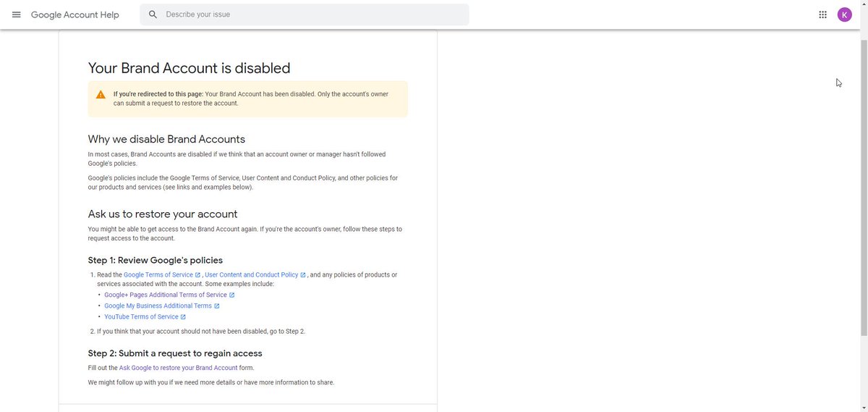Viewport: 868px width, 412px height.
Task: Open the Google Terms of Service link
Action: [x=158, y=275]
